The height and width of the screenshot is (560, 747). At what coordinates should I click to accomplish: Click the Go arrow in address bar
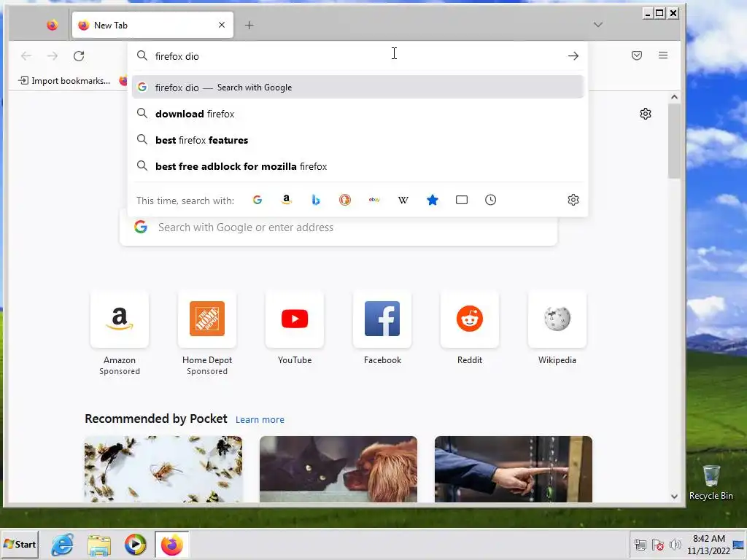tap(573, 55)
